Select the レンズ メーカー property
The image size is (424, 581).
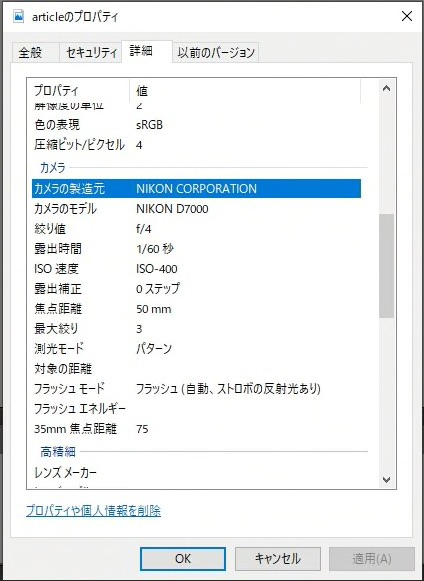pyautogui.click(x=65, y=472)
